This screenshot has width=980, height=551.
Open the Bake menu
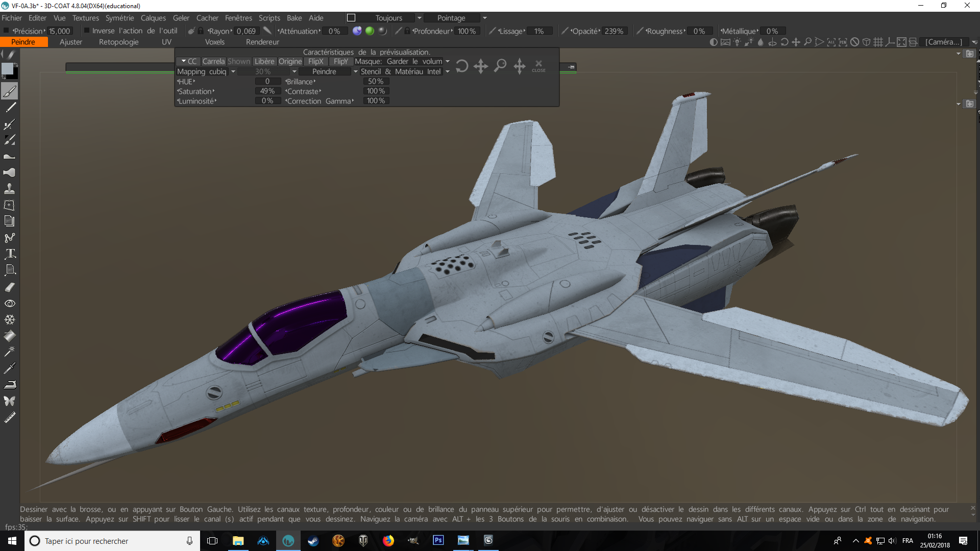(295, 18)
